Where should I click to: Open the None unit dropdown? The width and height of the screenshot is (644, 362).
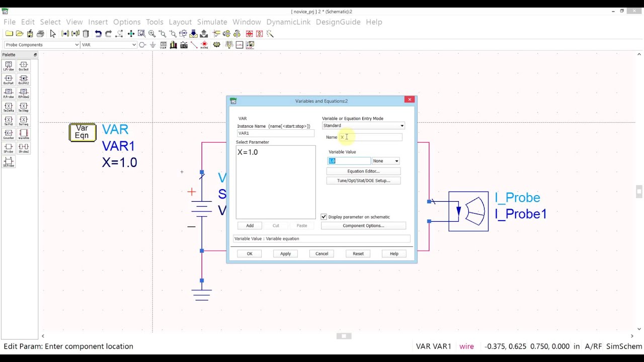(396, 161)
